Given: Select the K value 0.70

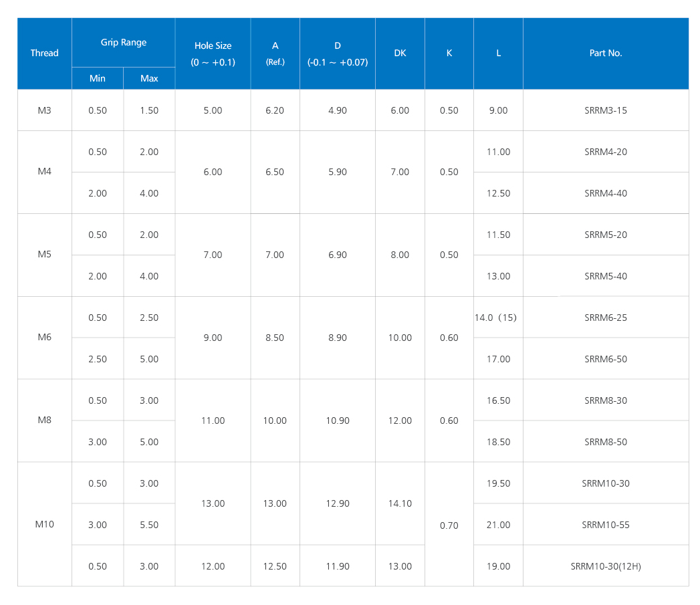Looking at the screenshot, I should tap(449, 525).
